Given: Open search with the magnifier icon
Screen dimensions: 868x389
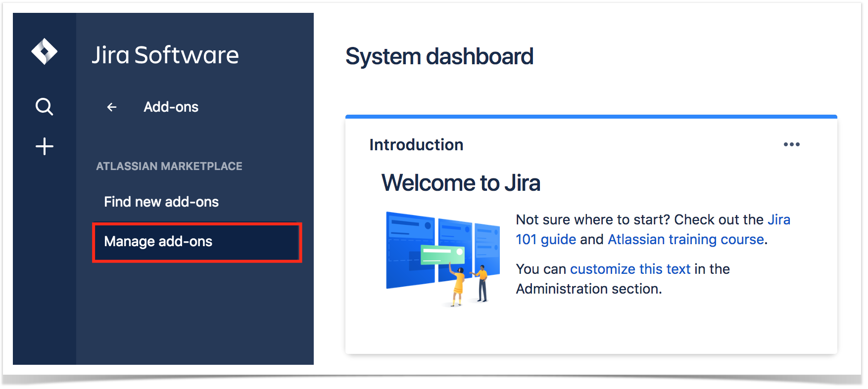Looking at the screenshot, I should (x=44, y=106).
